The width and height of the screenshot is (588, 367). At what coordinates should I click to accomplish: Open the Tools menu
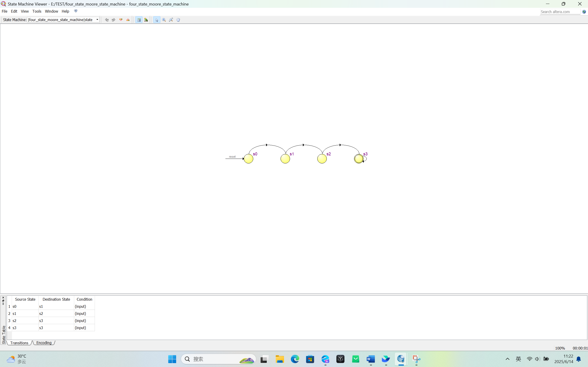click(37, 11)
